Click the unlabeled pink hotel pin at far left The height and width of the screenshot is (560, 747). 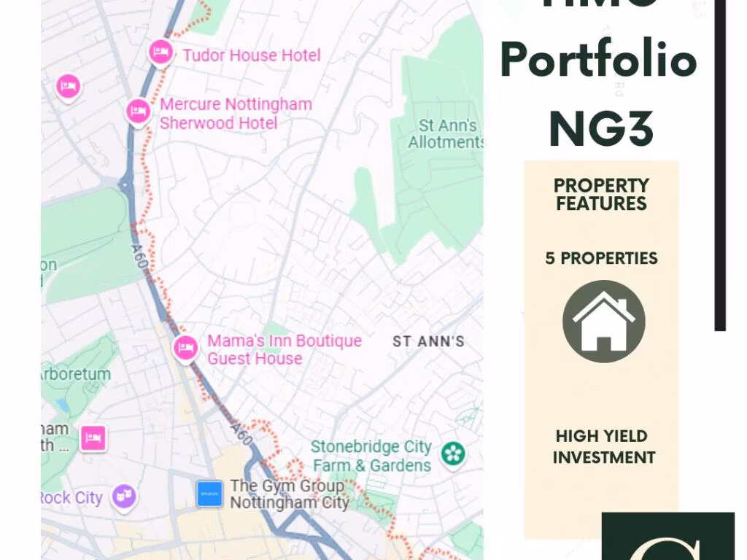click(69, 87)
